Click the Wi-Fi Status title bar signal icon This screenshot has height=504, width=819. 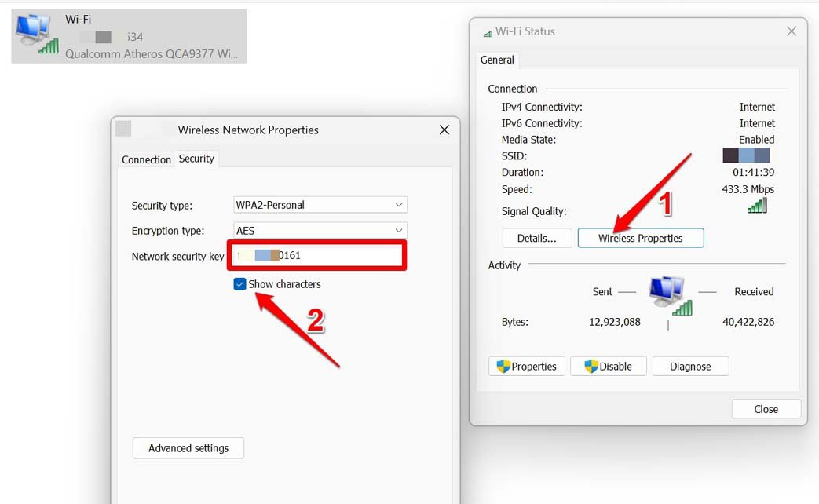click(488, 33)
